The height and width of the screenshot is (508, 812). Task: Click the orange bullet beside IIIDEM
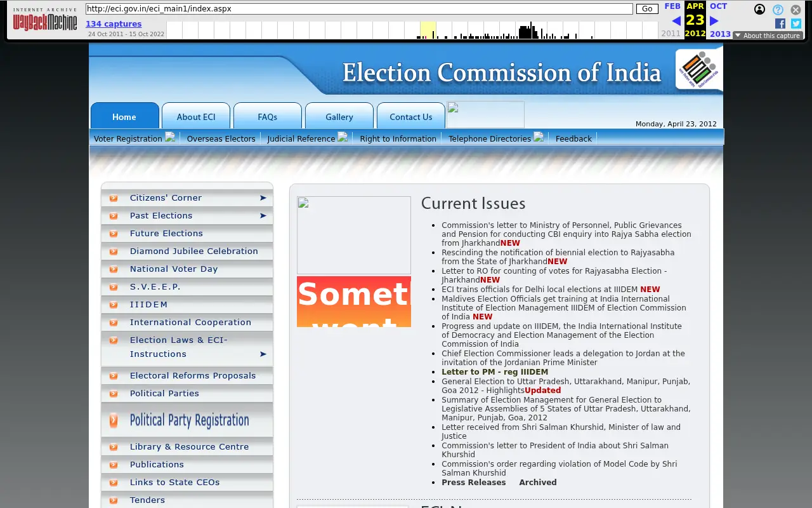pos(114,305)
